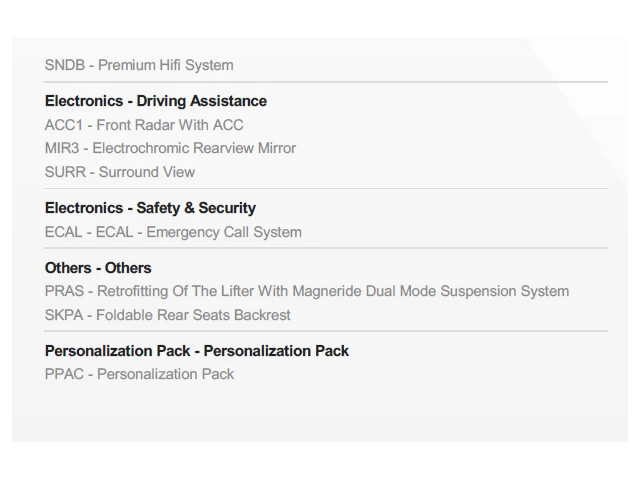Image resolution: width=640 pixels, height=480 pixels.
Task: Select the Emergency Call System entry
Action: coord(224,232)
